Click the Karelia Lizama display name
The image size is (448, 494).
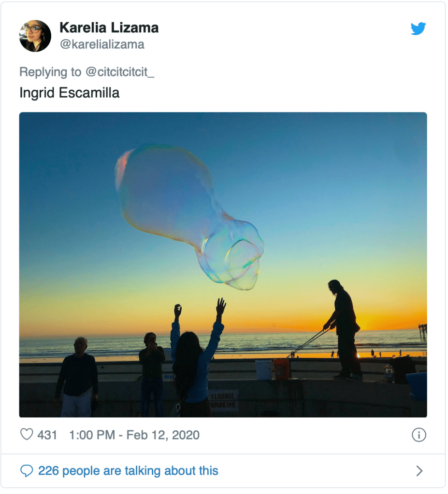[x=109, y=28]
